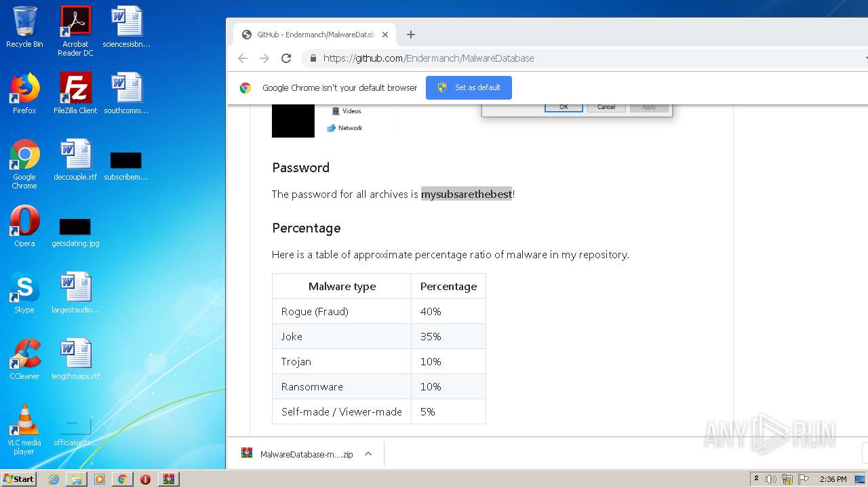Open the subscribem file on desktop
This screenshot has height=488, width=868.
(x=126, y=166)
